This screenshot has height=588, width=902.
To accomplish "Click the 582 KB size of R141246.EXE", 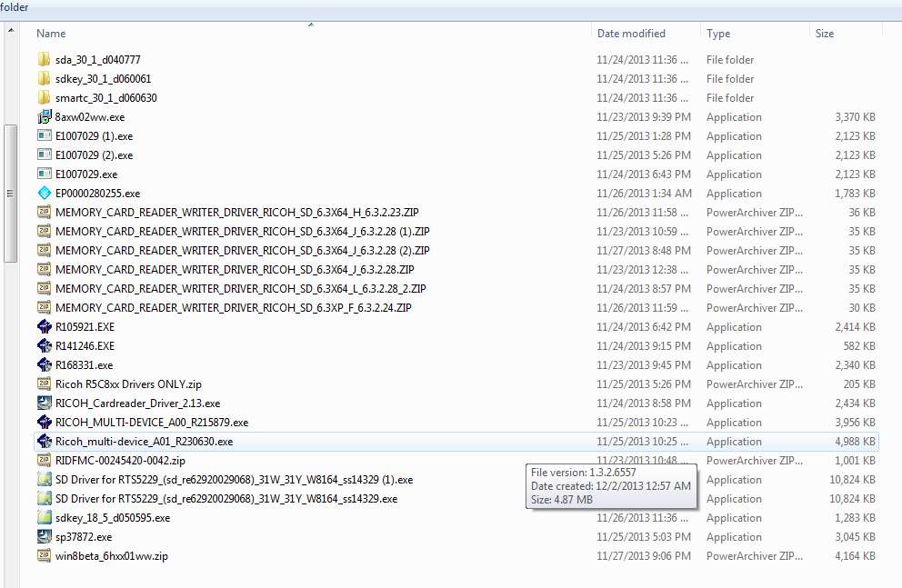I will point(859,345).
